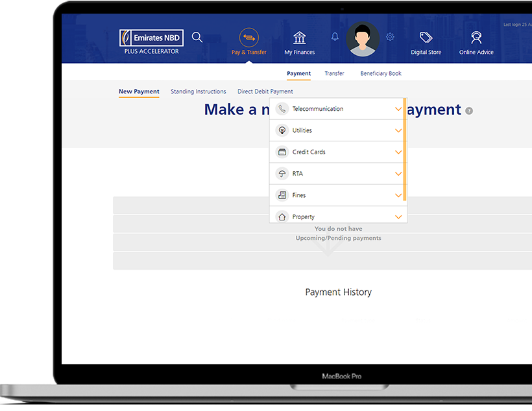Click the Emirates NBD logo

tap(151, 38)
